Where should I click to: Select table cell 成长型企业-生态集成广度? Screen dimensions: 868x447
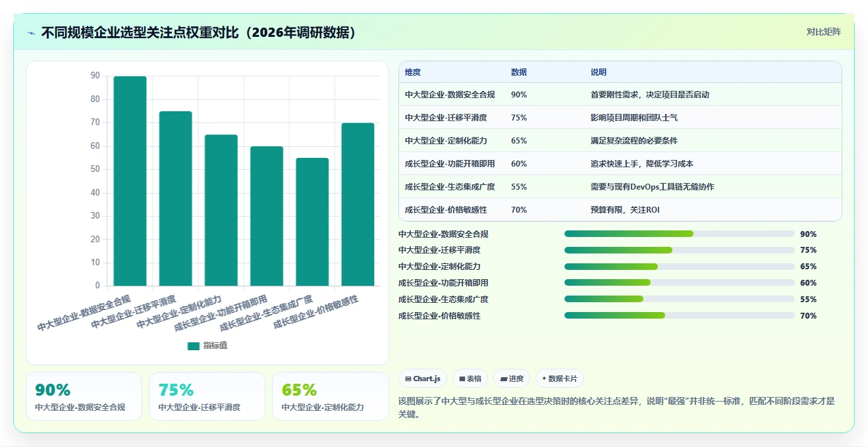coord(450,187)
